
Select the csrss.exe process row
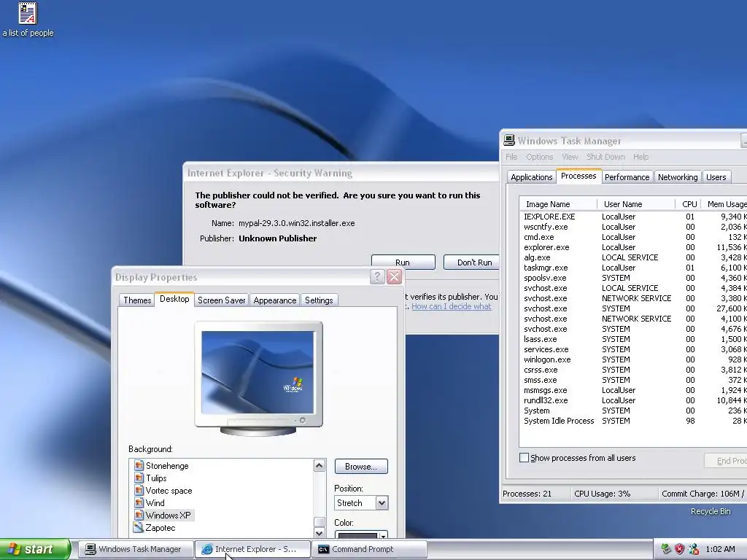tap(633, 370)
